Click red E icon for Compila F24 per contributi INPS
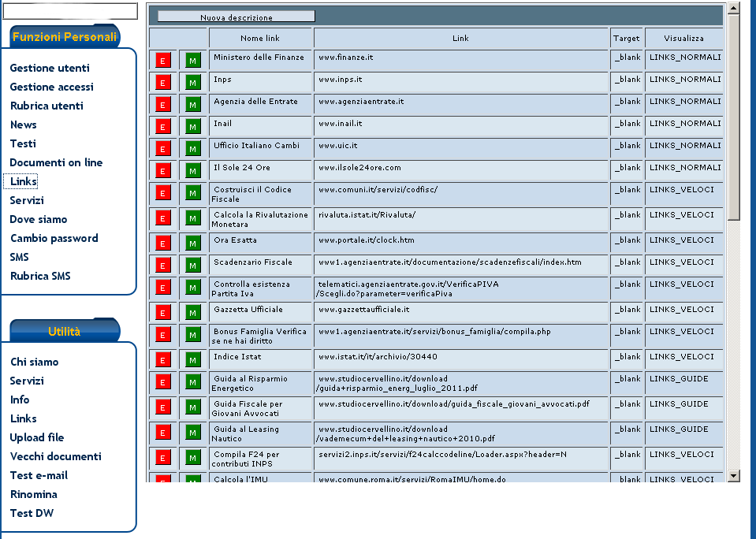756x539 pixels. [x=163, y=458]
